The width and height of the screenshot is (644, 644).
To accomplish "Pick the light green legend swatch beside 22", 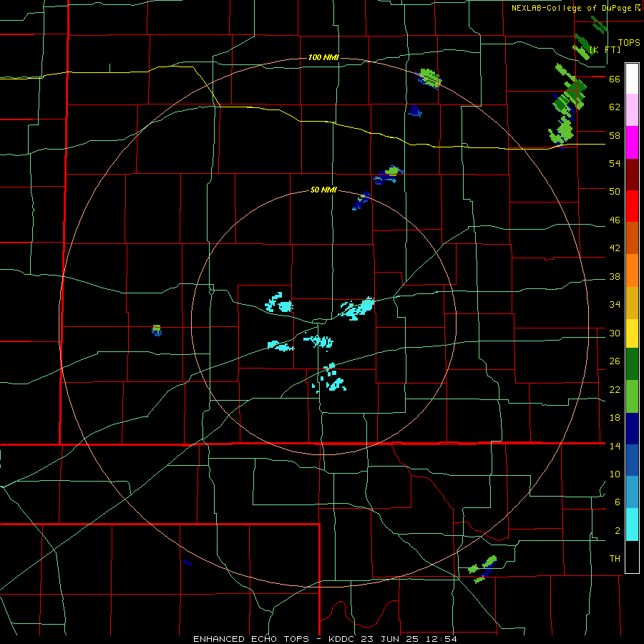I will click(632, 396).
